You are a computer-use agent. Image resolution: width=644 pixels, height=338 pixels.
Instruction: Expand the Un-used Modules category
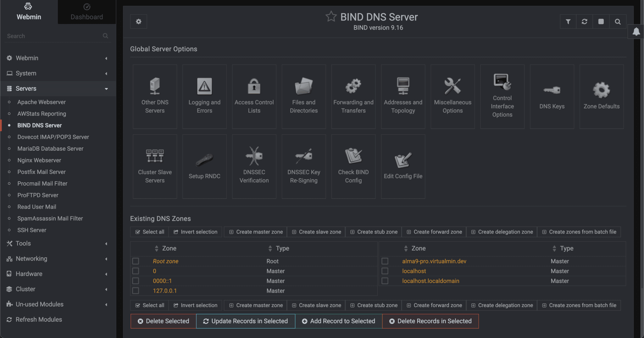click(x=58, y=304)
